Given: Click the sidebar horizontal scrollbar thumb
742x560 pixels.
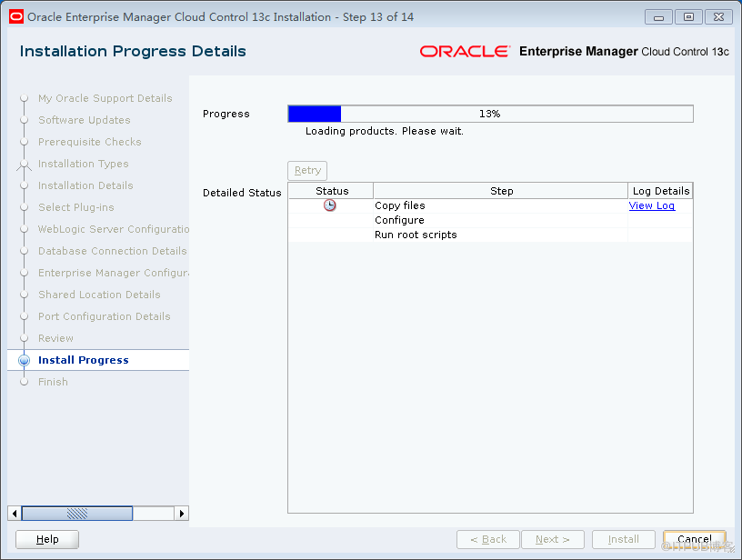Looking at the screenshot, I should tap(77, 514).
